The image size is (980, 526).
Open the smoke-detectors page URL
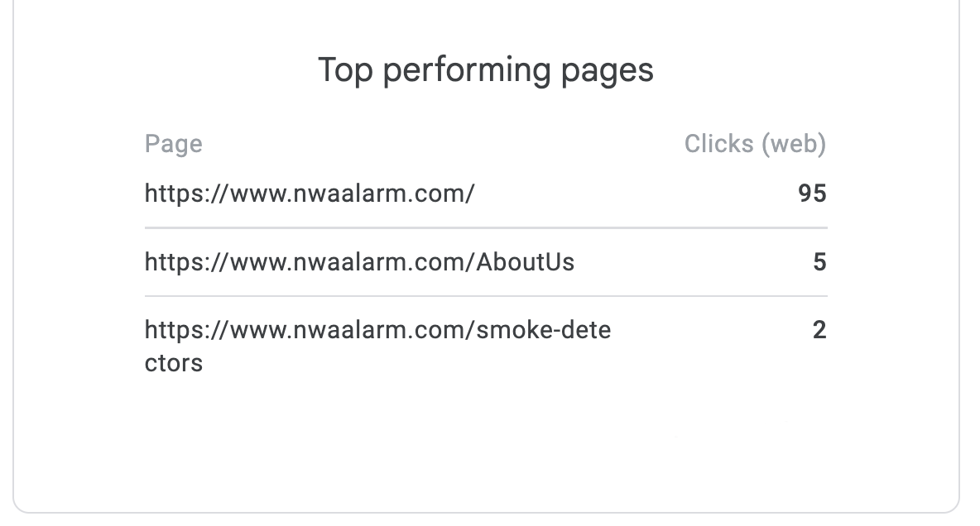click(377, 331)
